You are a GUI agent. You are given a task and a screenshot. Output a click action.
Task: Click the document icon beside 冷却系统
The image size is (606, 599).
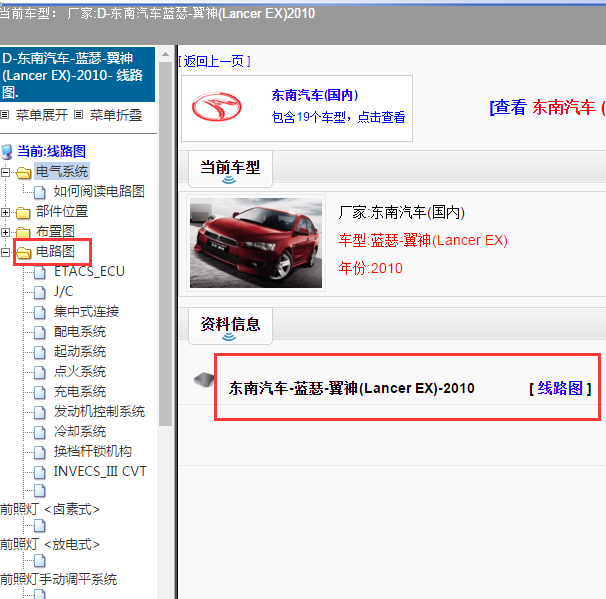pos(39,433)
